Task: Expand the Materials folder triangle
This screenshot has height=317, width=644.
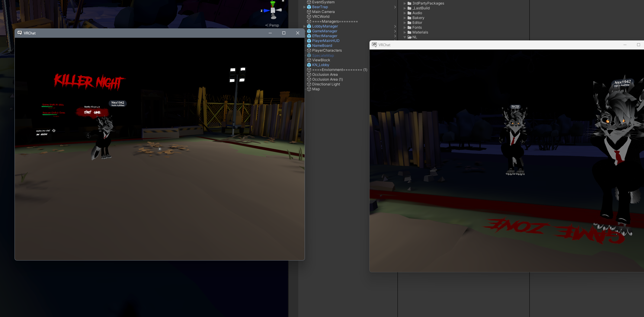Action: (x=405, y=32)
